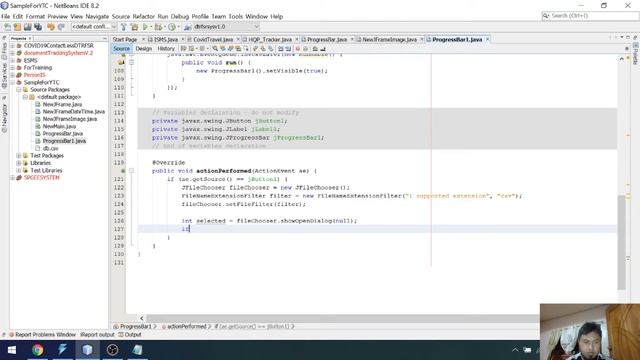Open Windows Start menu
This screenshot has width=640, height=360.
(12, 350)
